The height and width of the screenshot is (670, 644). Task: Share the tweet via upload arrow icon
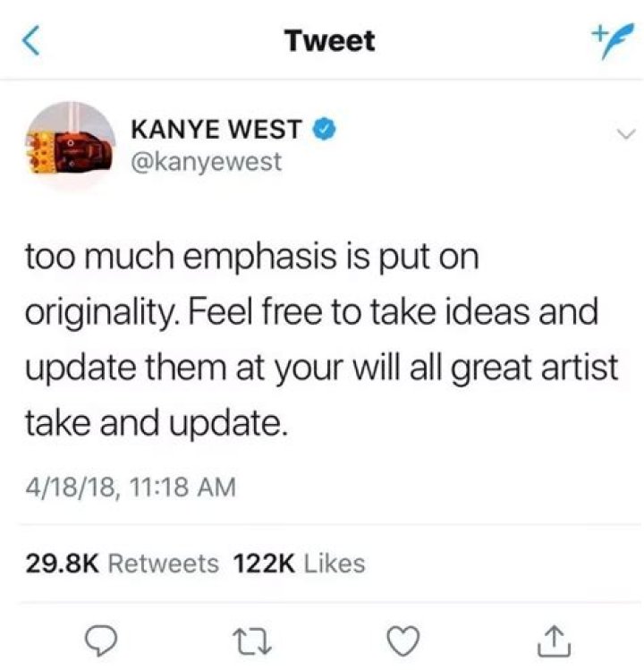(x=554, y=641)
